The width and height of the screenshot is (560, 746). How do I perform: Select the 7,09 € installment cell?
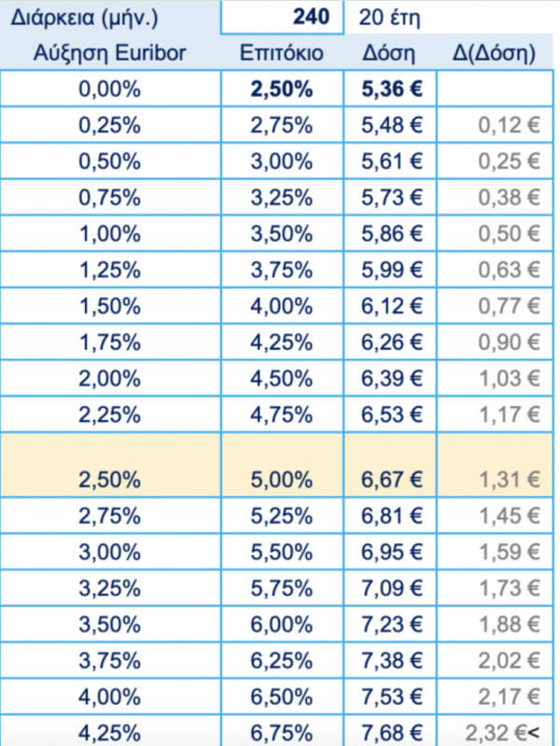pos(392,588)
